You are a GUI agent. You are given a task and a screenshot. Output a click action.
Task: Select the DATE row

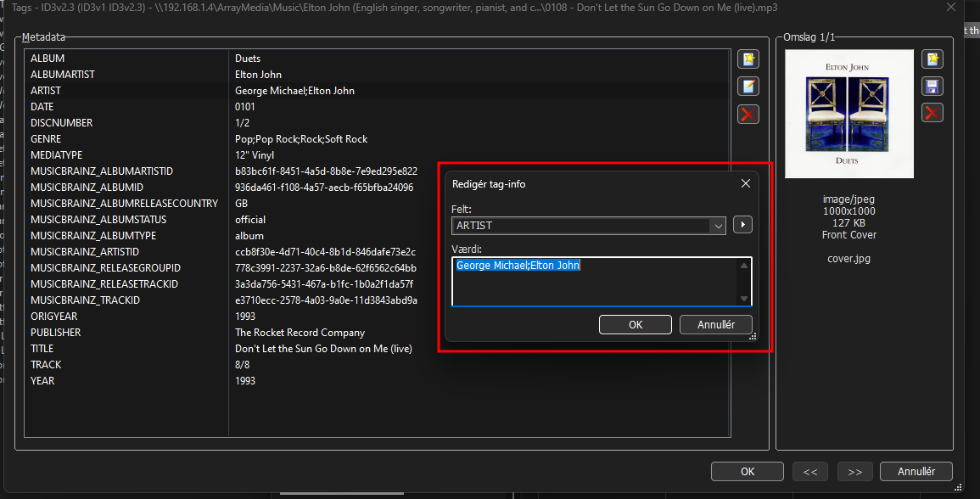377,107
